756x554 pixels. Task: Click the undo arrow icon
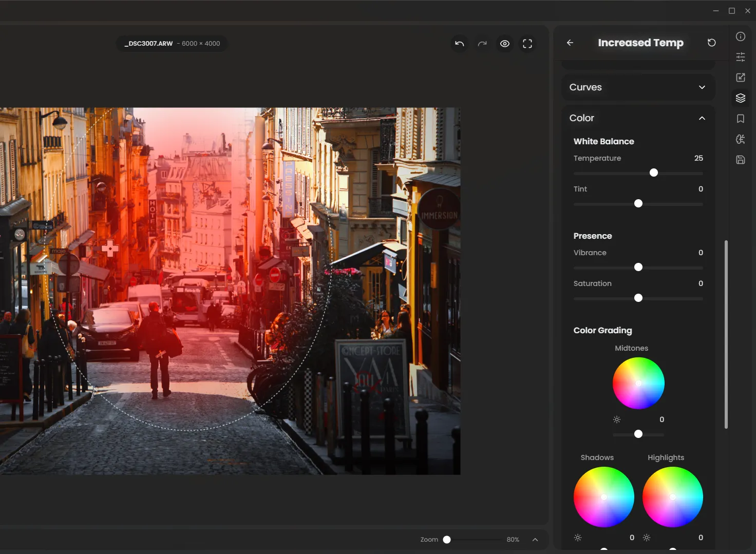[x=459, y=44]
